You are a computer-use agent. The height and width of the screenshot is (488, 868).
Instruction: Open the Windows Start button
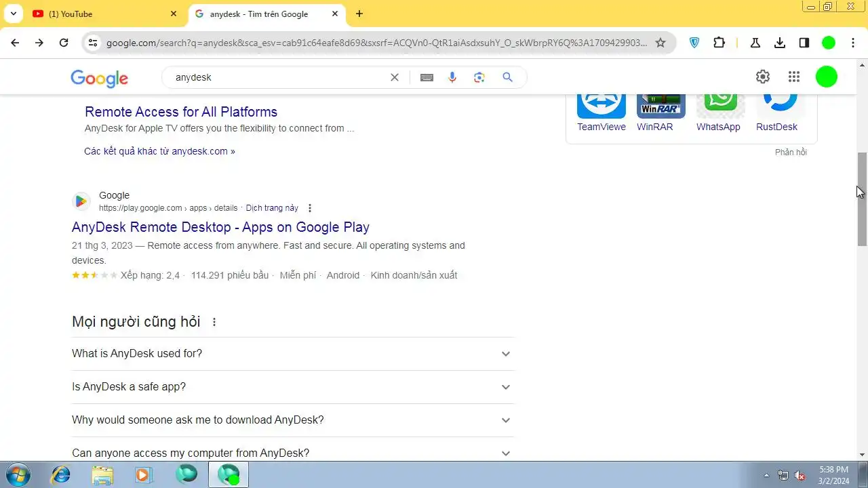pos(17,474)
